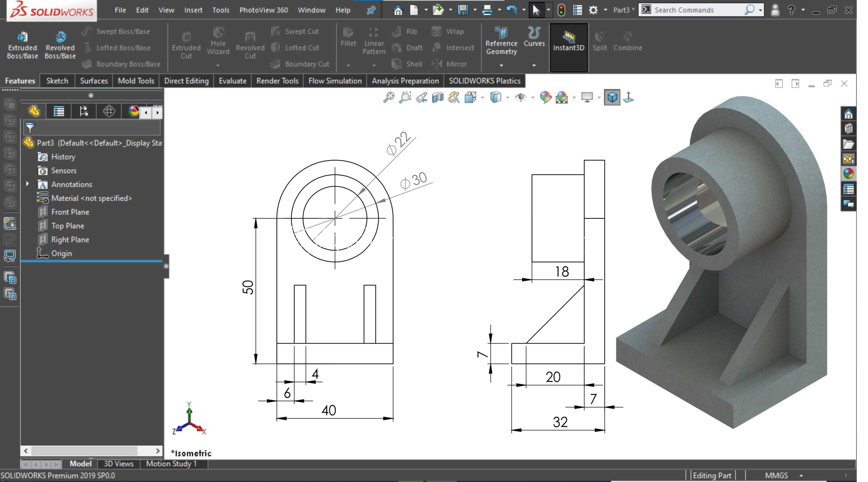
Task: Switch to the Sketch tab
Action: 57,81
